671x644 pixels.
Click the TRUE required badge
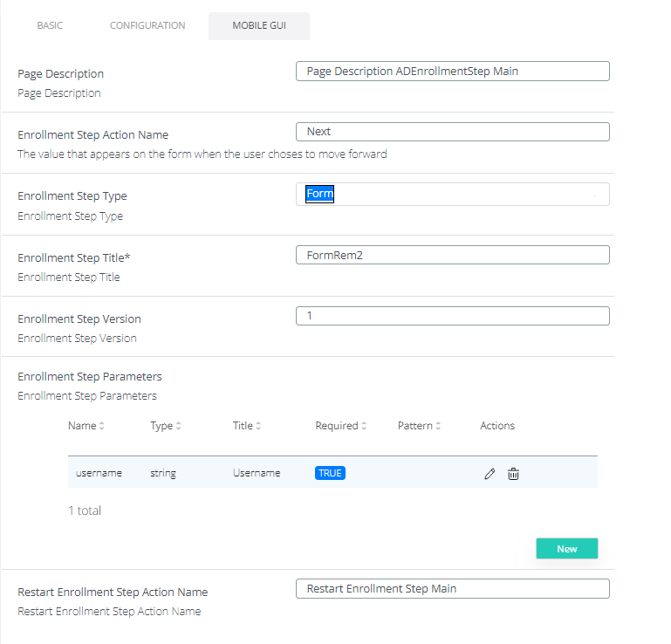330,473
